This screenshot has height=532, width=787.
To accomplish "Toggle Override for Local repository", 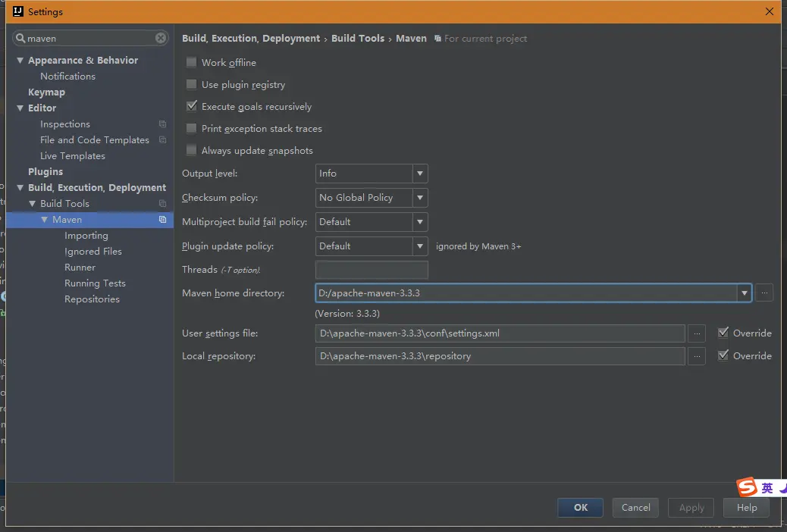I will (x=723, y=355).
